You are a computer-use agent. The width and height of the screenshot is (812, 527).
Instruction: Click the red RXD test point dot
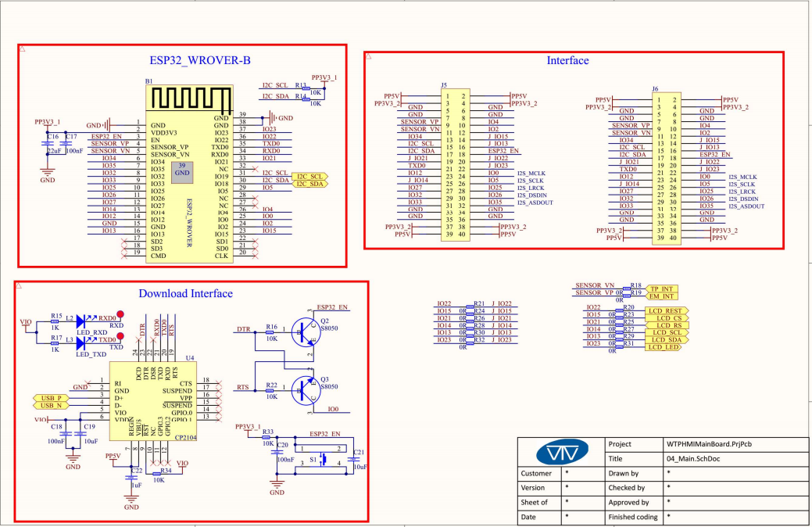(x=120, y=314)
